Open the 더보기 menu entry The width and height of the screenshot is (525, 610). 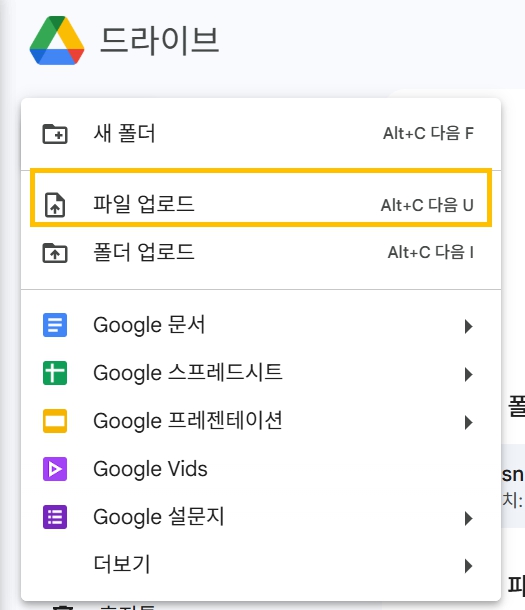pyautogui.click(x=261, y=565)
